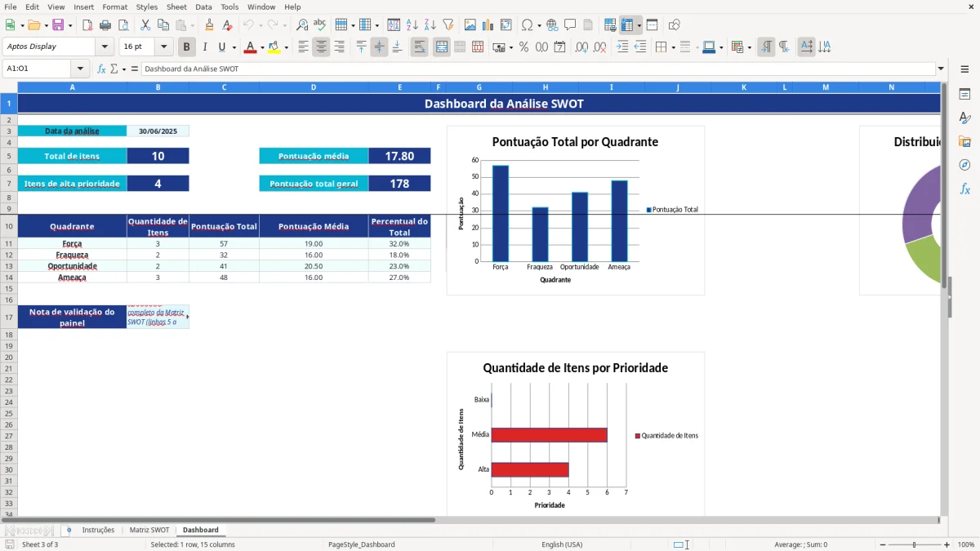980x551 pixels.
Task: Toggle Align Right
Action: [x=339, y=47]
